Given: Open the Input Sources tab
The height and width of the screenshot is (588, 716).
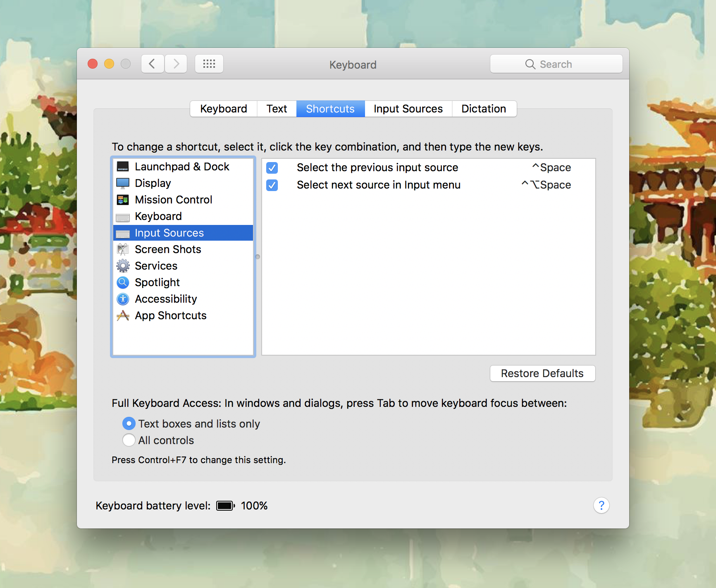Looking at the screenshot, I should pos(408,109).
